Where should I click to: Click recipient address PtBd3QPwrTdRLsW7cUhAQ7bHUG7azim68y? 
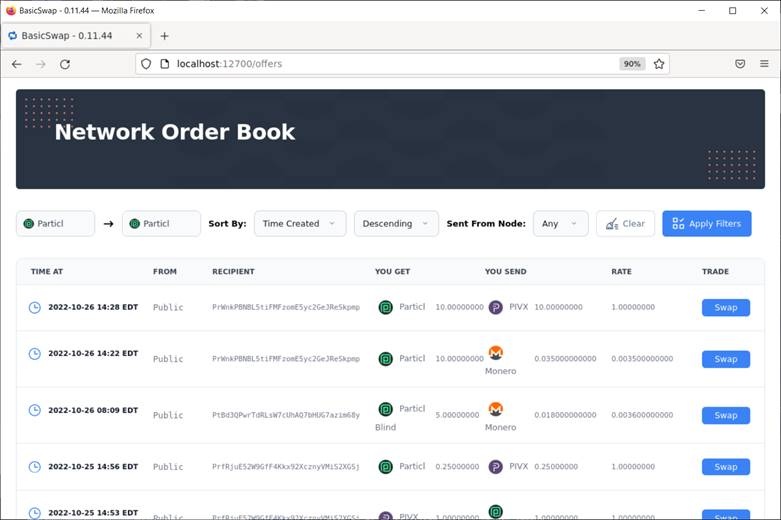click(x=286, y=415)
